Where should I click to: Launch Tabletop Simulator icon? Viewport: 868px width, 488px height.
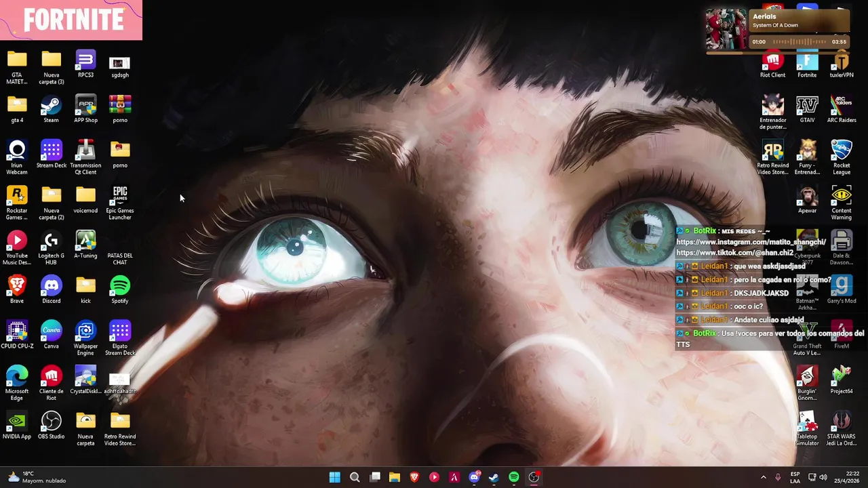(x=807, y=429)
